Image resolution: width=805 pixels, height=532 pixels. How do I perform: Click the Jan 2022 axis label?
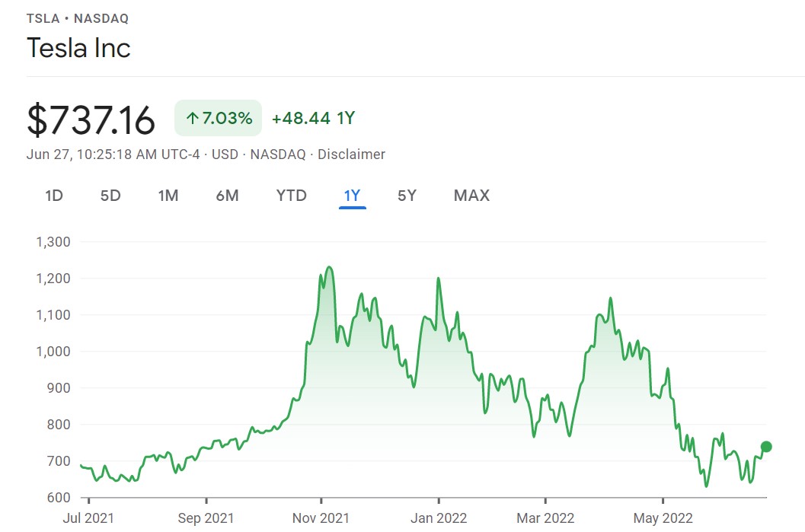pos(439,518)
